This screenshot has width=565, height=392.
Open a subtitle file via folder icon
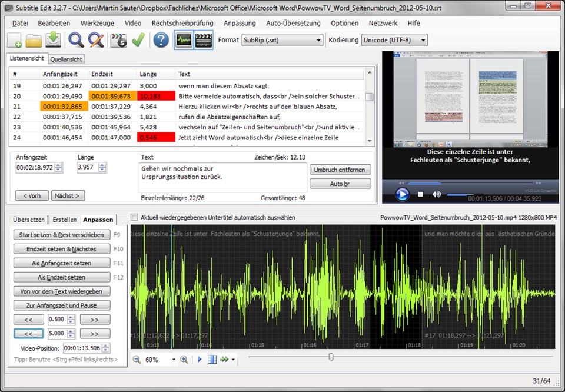(34, 41)
